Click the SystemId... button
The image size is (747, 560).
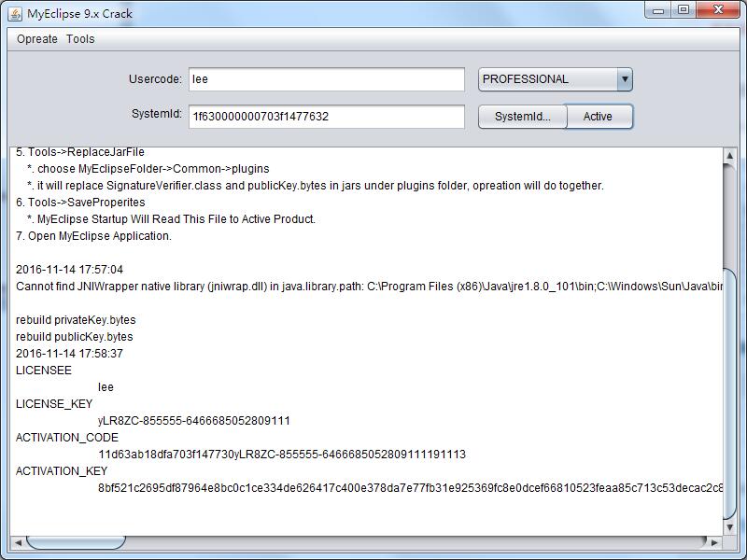point(523,117)
